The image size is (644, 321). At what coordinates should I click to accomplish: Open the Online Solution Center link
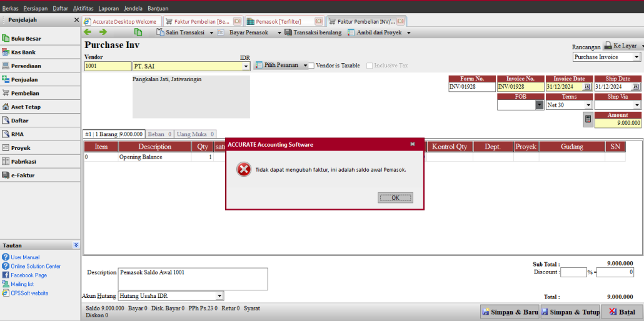[x=36, y=266]
